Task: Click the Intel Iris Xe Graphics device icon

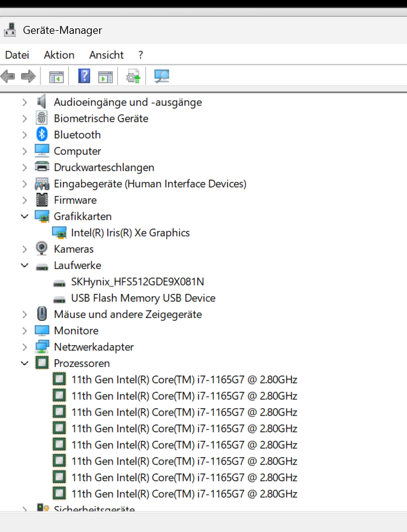Action: [59, 233]
